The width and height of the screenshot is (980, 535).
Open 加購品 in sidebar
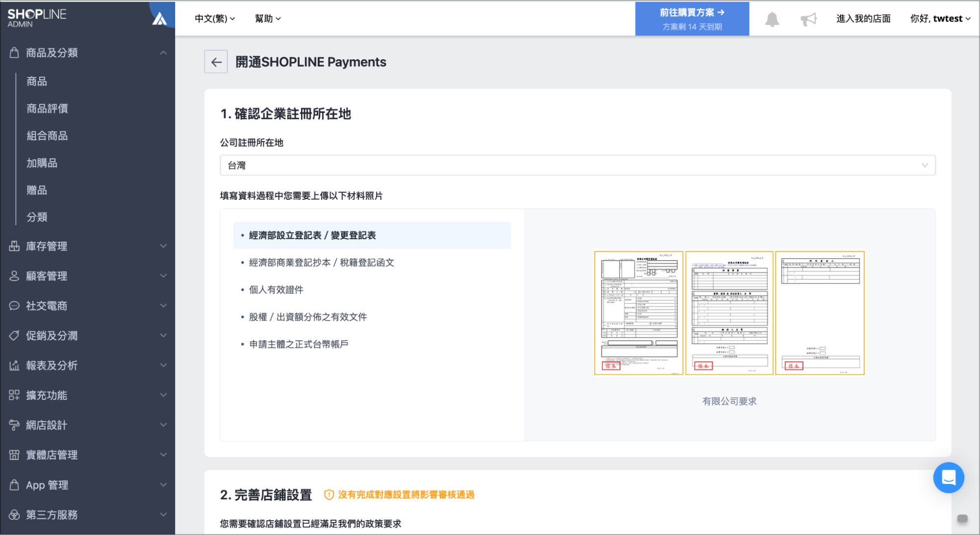coord(42,163)
